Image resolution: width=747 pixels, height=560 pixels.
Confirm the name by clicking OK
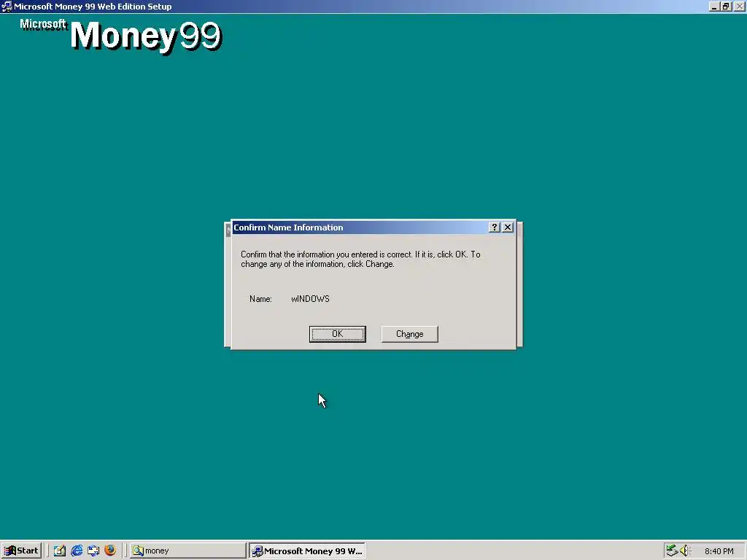[x=337, y=334]
